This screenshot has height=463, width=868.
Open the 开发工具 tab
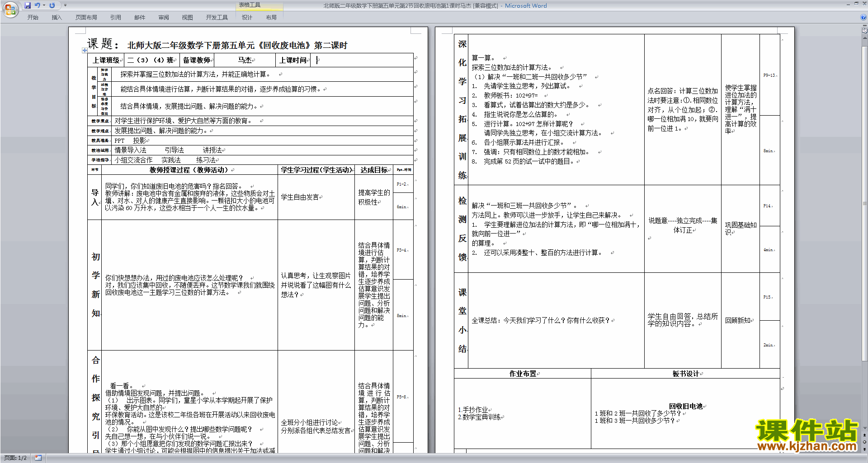coord(217,18)
